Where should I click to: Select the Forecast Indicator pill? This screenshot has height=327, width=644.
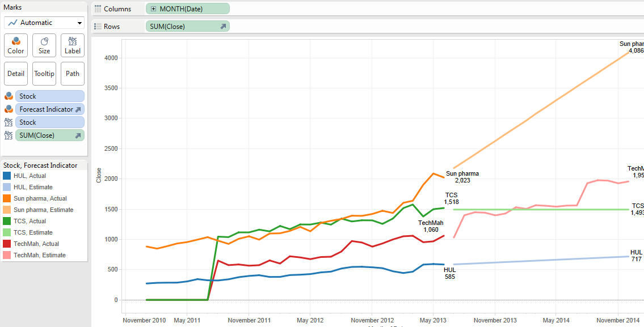(50, 109)
